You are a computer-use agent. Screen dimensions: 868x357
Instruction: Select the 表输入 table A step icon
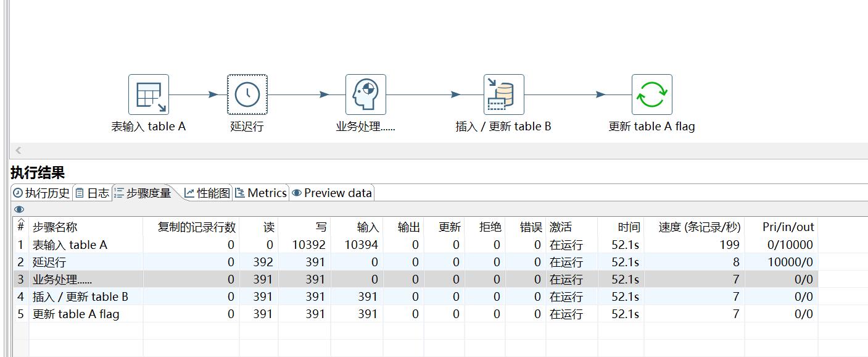tap(149, 94)
